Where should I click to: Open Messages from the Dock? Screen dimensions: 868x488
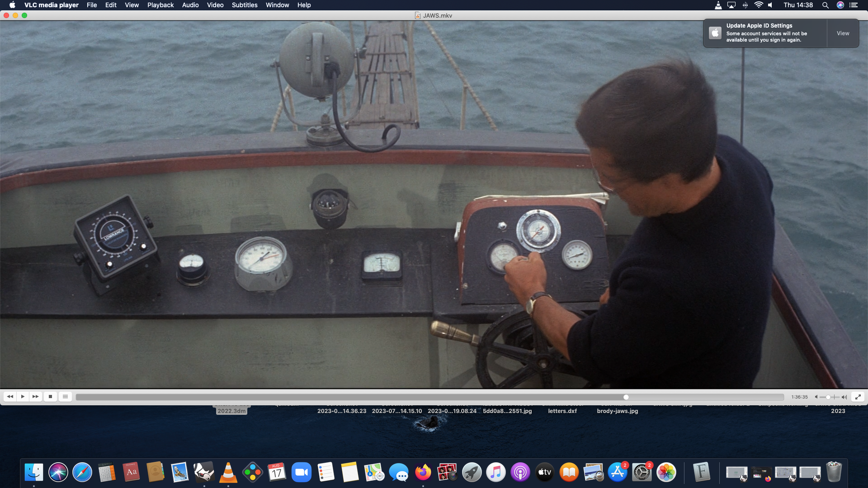[x=399, y=473]
